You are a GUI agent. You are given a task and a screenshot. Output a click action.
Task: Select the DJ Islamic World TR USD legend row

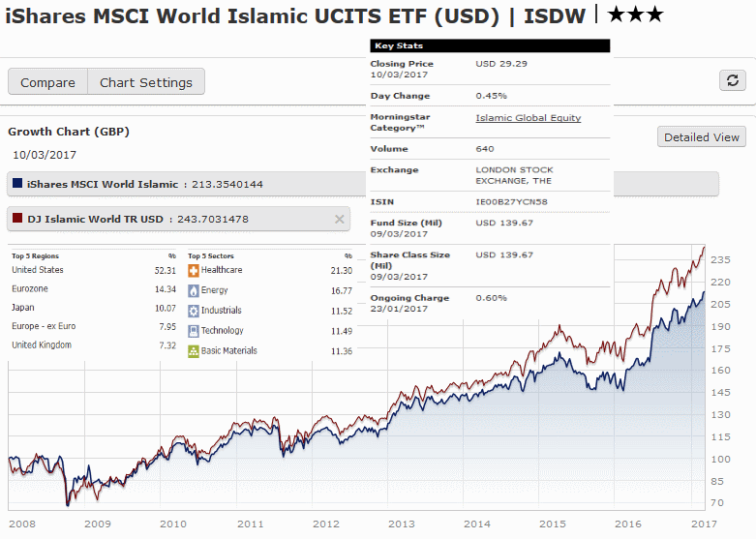pyautogui.click(x=178, y=219)
